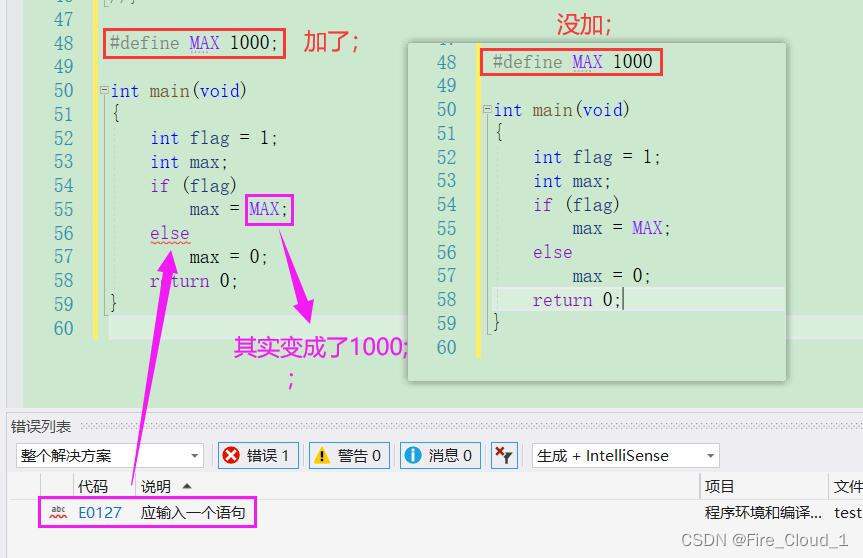Toggle the 警告 0 filter button
863x558 pixels.
click(349, 456)
